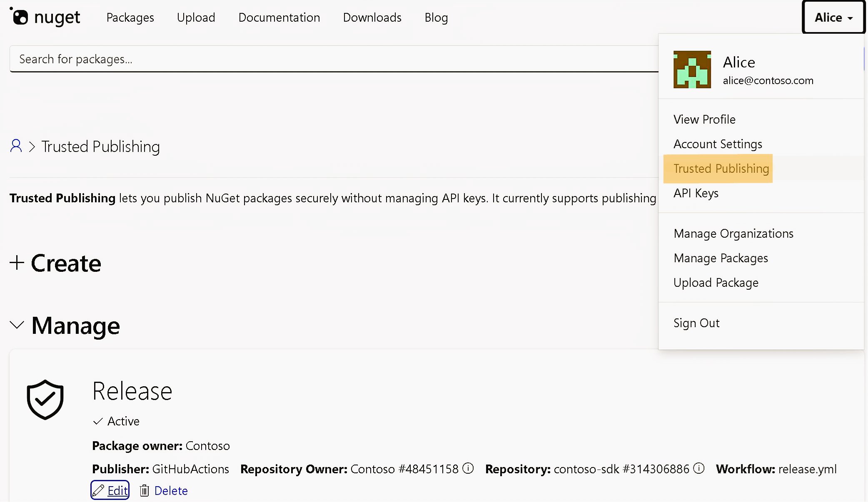
Task: Click Sign Out
Action: click(696, 323)
